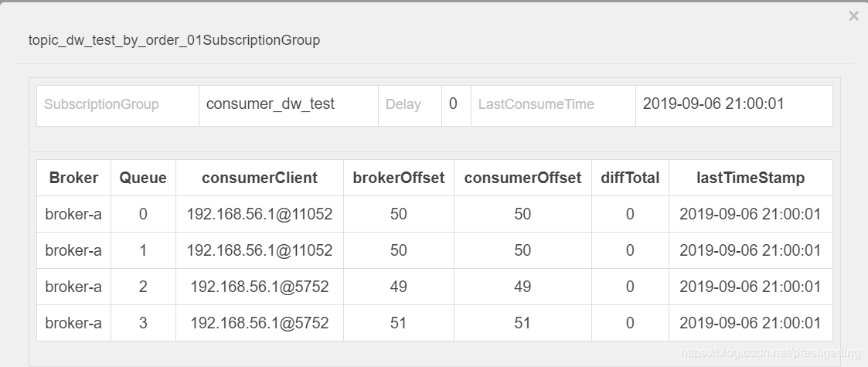Click the diffTotal column header
Viewport: 868px width, 367px height.
[630, 178]
